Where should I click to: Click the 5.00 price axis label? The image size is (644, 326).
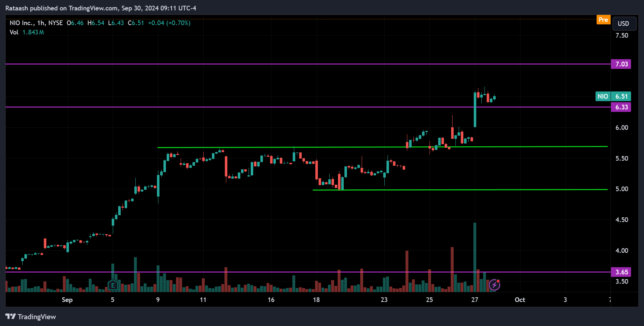pyautogui.click(x=622, y=189)
